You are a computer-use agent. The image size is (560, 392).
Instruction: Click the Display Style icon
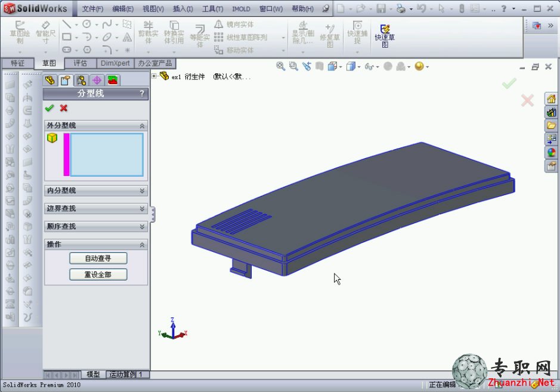coord(351,66)
